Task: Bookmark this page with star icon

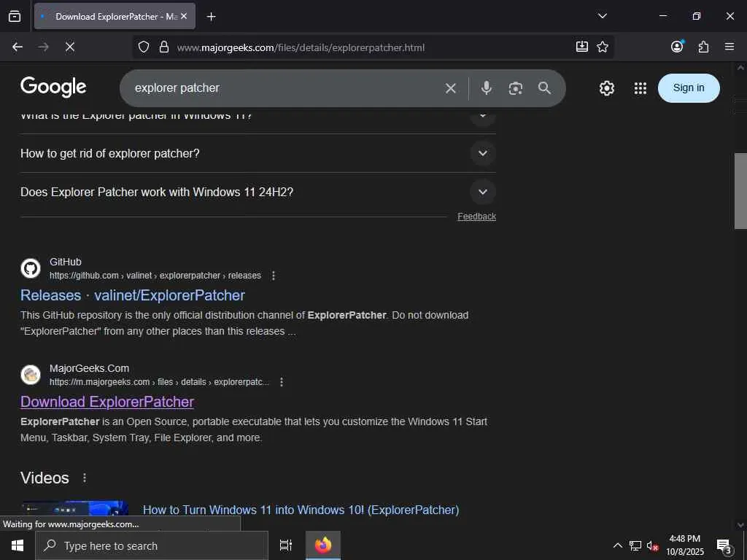Action: pos(602,47)
